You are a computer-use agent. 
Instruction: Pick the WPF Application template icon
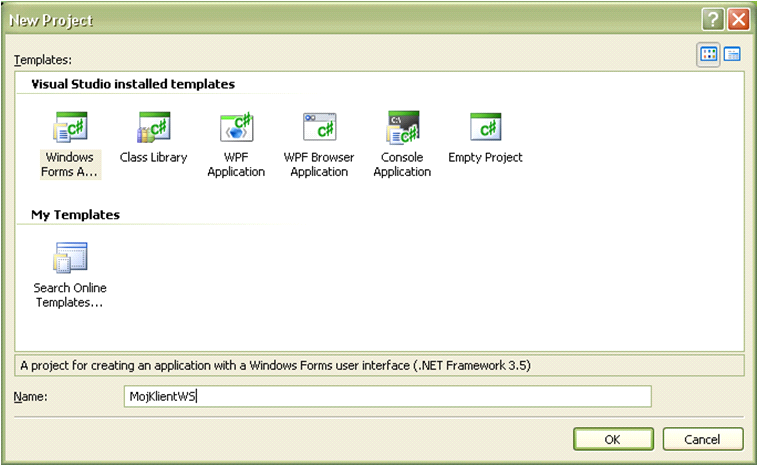click(236, 128)
